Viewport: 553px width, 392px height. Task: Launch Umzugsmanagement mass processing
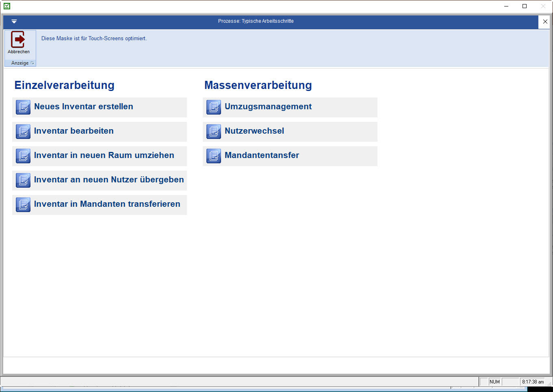tap(268, 107)
